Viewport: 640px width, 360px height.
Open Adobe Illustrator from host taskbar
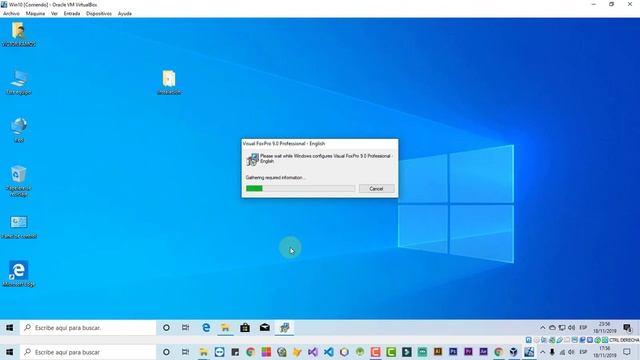click(438, 351)
